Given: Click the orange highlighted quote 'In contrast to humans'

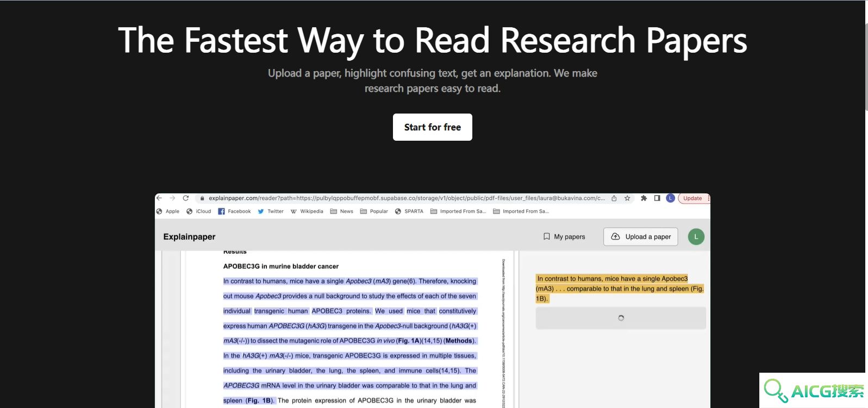Looking at the screenshot, I should (620, 288).
